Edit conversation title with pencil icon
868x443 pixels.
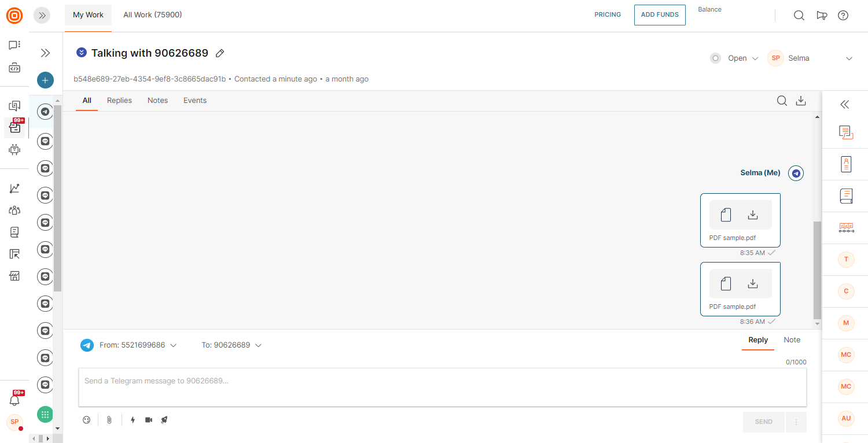click(x=220, y=53)
